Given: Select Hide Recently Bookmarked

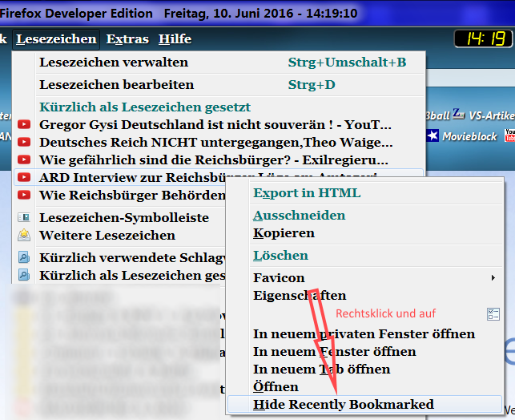Looking at the screenshot, I should (x=364, y=404).
